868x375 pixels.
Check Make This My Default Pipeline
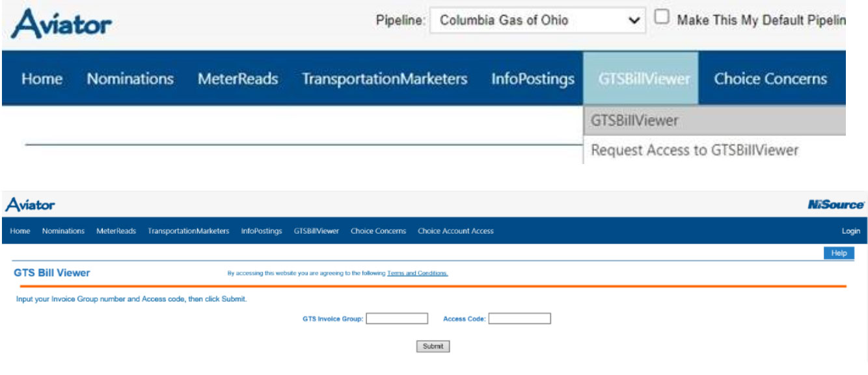661,18
